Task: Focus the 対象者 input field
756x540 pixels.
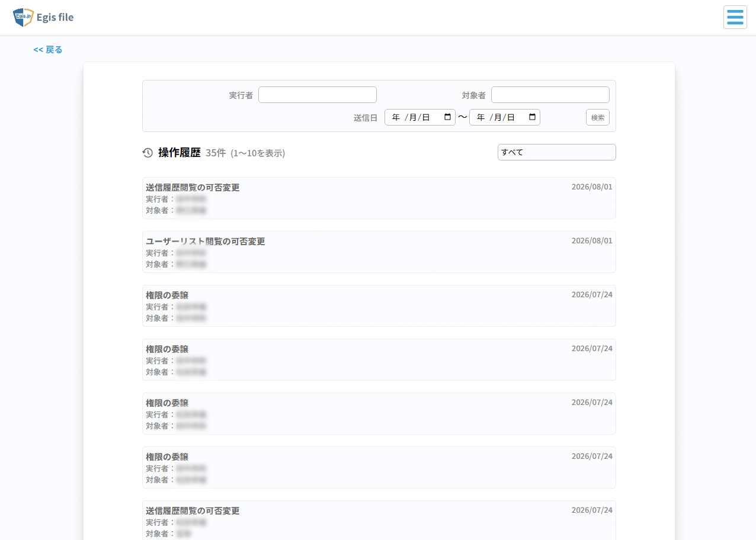Action: (x=550, y=95)
